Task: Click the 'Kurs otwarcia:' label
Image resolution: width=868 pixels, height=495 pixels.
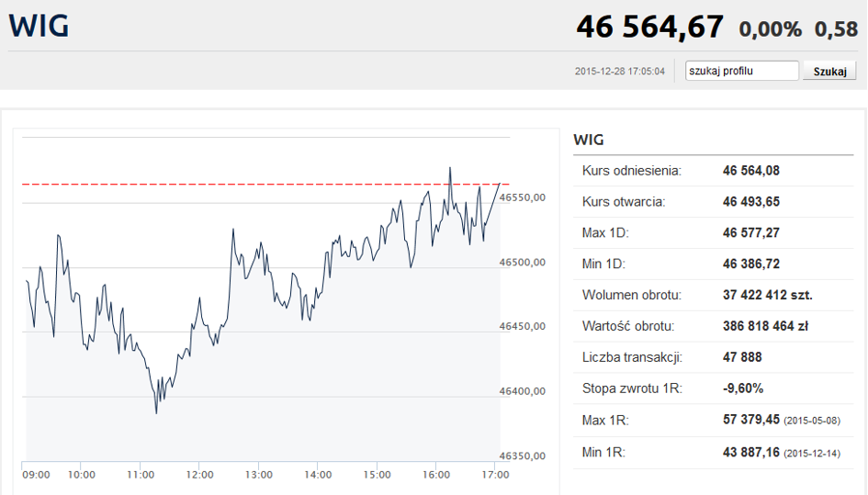Action: click(624, 201)
